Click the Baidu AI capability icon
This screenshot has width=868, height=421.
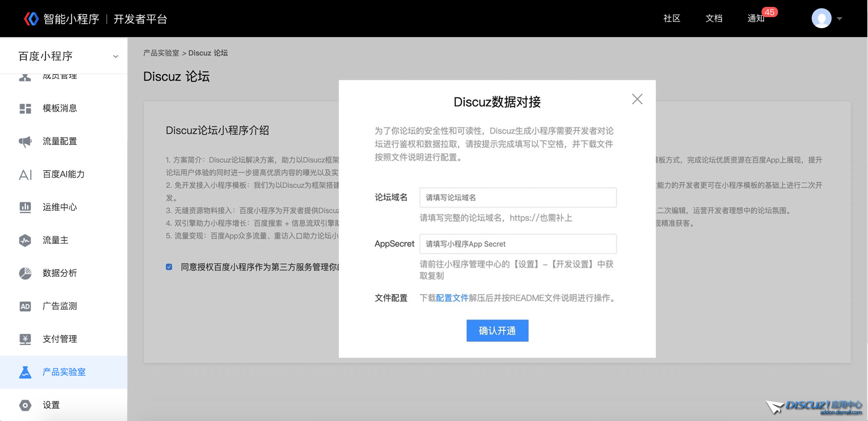[x=25, y=174]
